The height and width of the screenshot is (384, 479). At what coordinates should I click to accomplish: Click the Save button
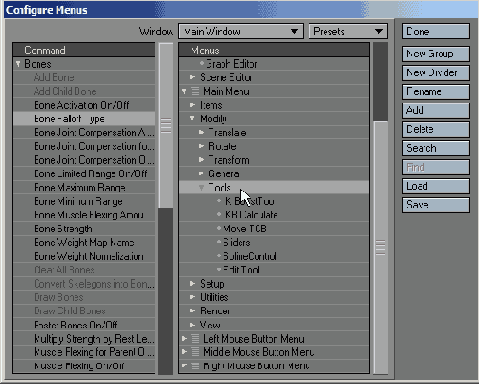point(436,205)
